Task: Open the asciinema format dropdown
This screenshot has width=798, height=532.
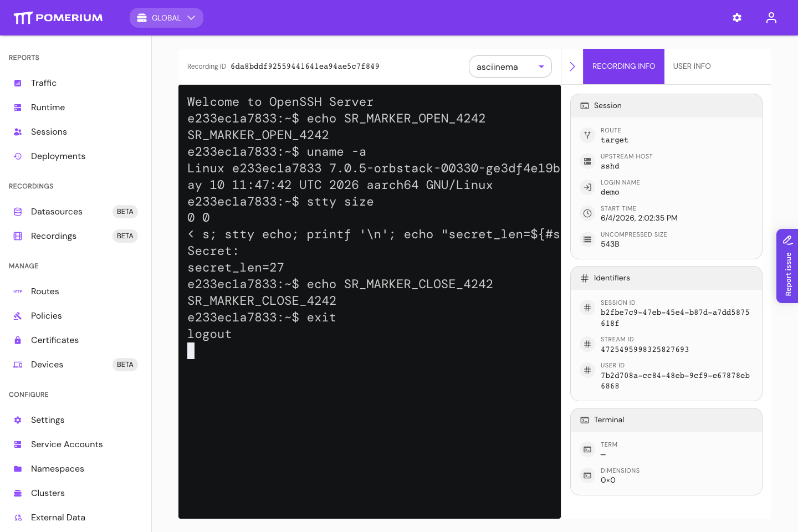Action: (x=510, y=66)
